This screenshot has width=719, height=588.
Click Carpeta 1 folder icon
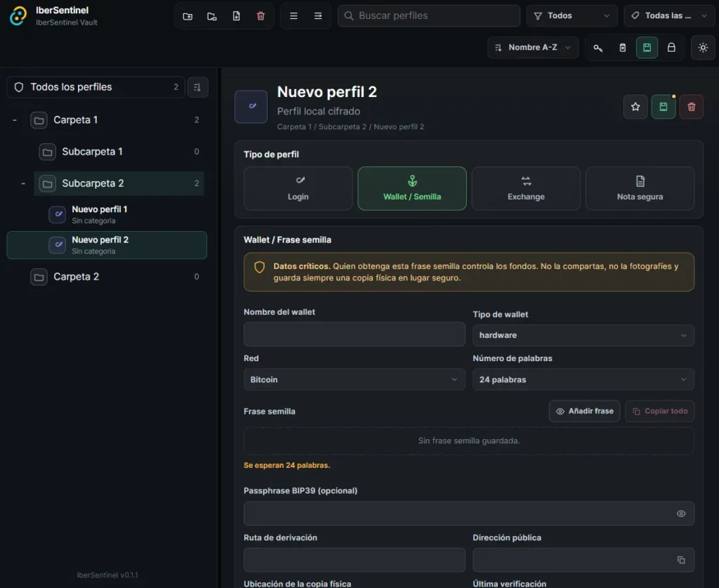point(39,120)
